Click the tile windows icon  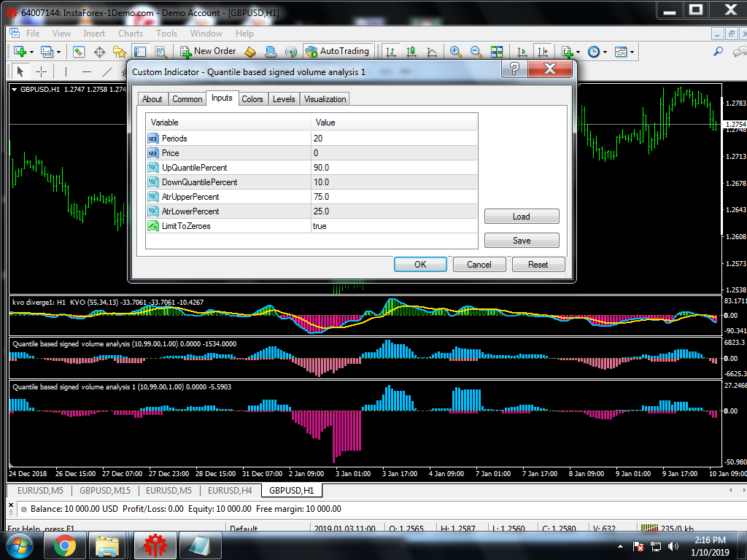pos(497,52)
